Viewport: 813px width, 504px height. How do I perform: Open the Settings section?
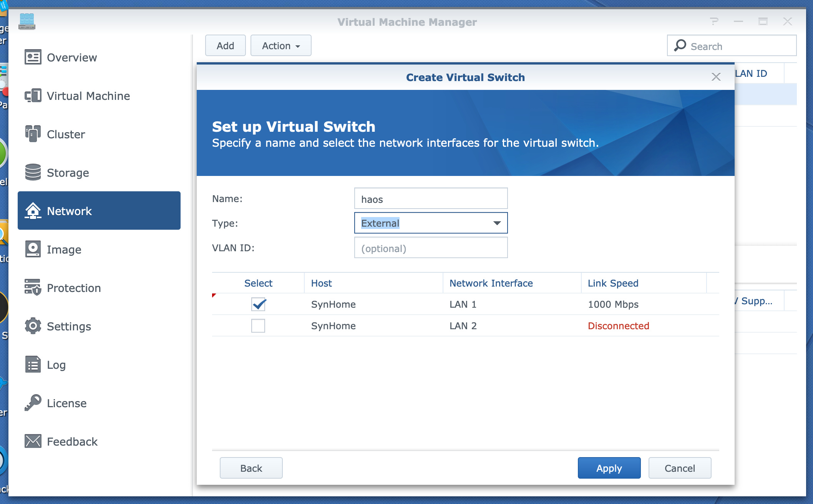(33, 326)
